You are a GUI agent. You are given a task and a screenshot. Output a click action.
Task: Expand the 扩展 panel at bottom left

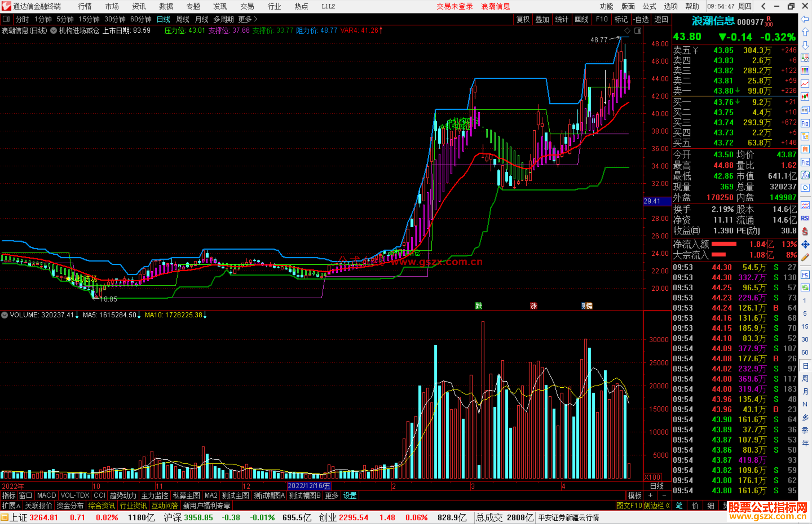[x=11, y=506]
